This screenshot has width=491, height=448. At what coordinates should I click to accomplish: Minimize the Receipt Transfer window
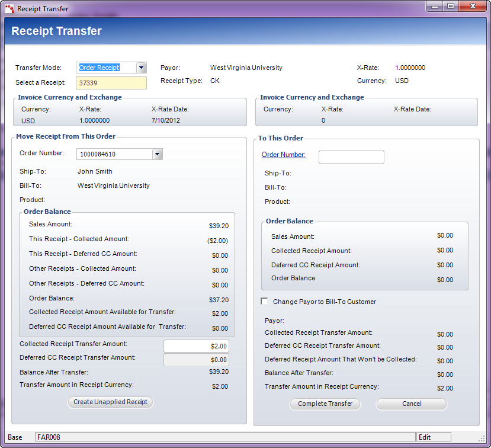pos(435,6)
